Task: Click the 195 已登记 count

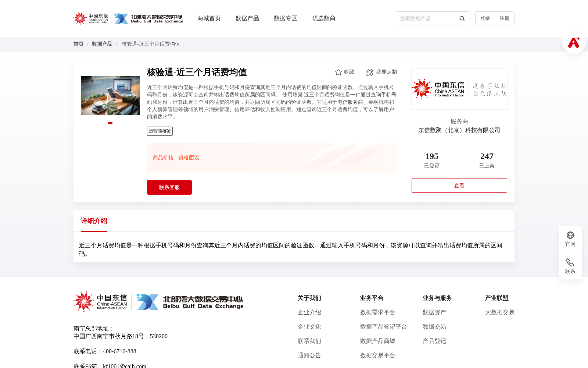Action: pos(432,160)
